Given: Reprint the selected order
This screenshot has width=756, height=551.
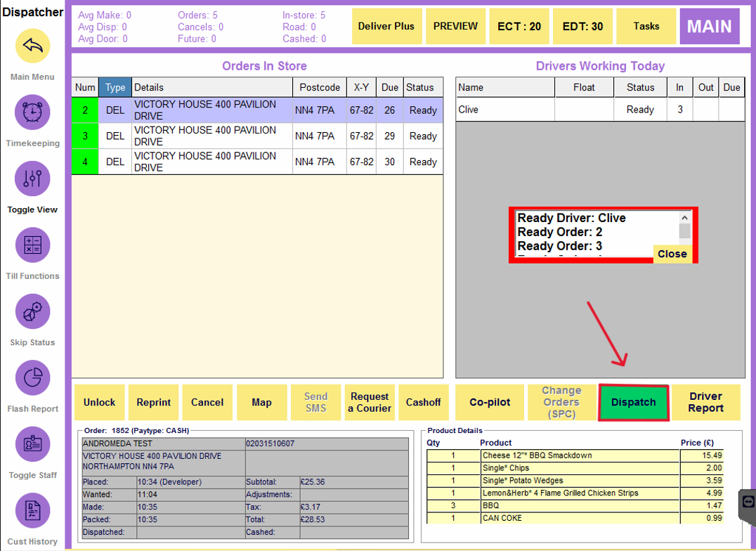Looking at the screenshot, I should coord(153,403).
